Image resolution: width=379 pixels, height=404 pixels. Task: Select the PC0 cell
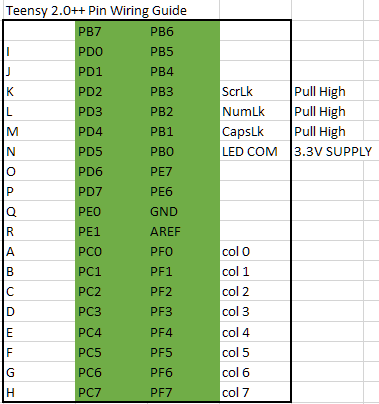[x=111, y=251]
